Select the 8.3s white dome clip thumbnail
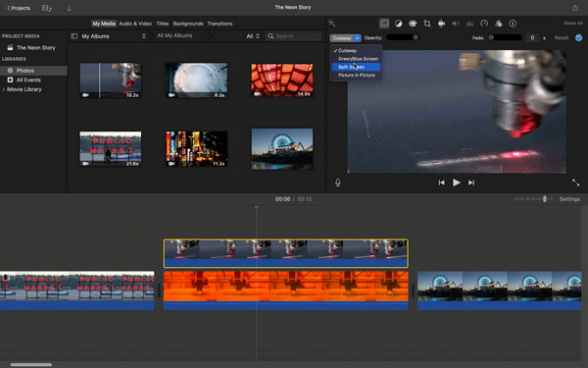Image resolution: width=588 pixels, height=368 pixels. click(x=196, y=80)
